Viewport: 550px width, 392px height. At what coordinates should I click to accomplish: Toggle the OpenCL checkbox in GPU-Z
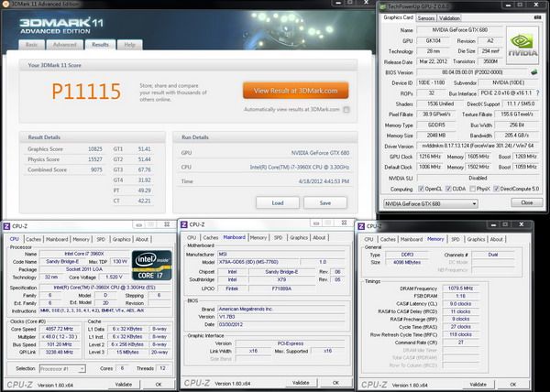pyautogui.click(x=421, y=189)
